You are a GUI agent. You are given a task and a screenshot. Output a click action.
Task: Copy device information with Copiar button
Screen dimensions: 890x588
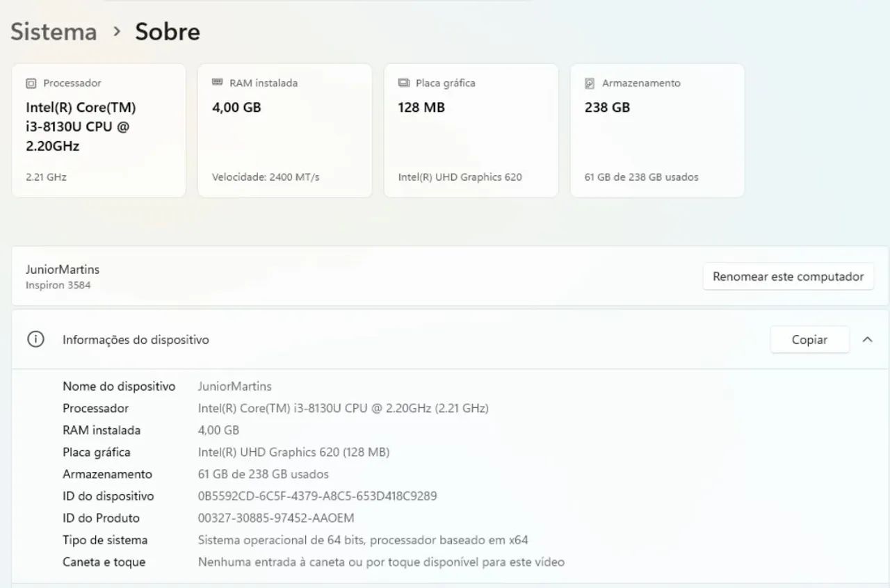click(809, 340)
